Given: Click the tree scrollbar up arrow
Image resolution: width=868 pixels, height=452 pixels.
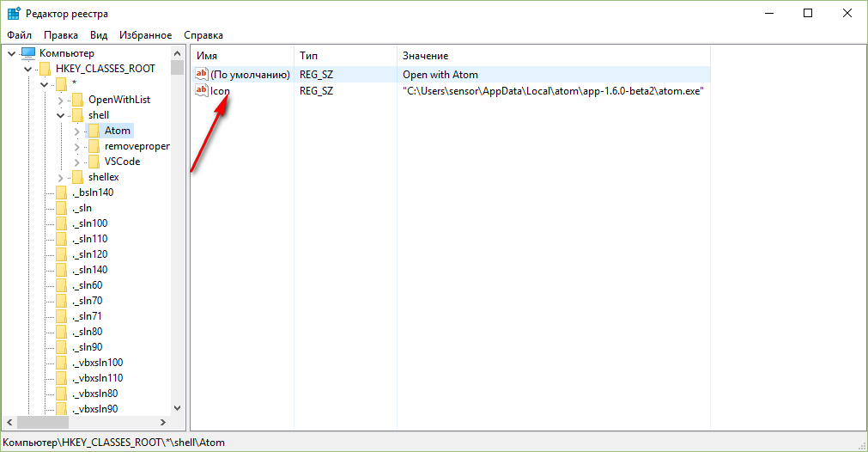Looking at the screenshot, I should (177, 53).
